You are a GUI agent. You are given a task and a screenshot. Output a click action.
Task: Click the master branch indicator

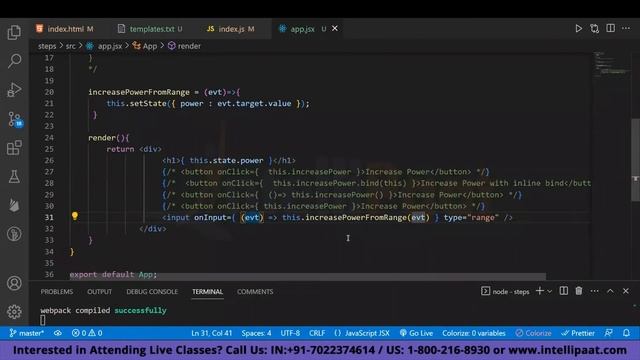coord(27,333)
